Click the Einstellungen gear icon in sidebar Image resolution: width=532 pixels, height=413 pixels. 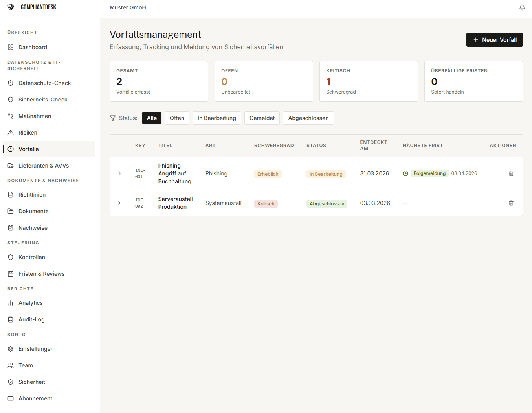pyautogui.click(x=11, y=349)
